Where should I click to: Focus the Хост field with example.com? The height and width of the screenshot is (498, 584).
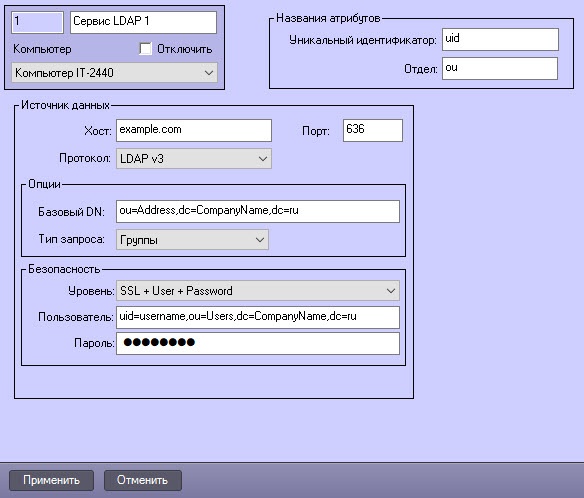194,130
